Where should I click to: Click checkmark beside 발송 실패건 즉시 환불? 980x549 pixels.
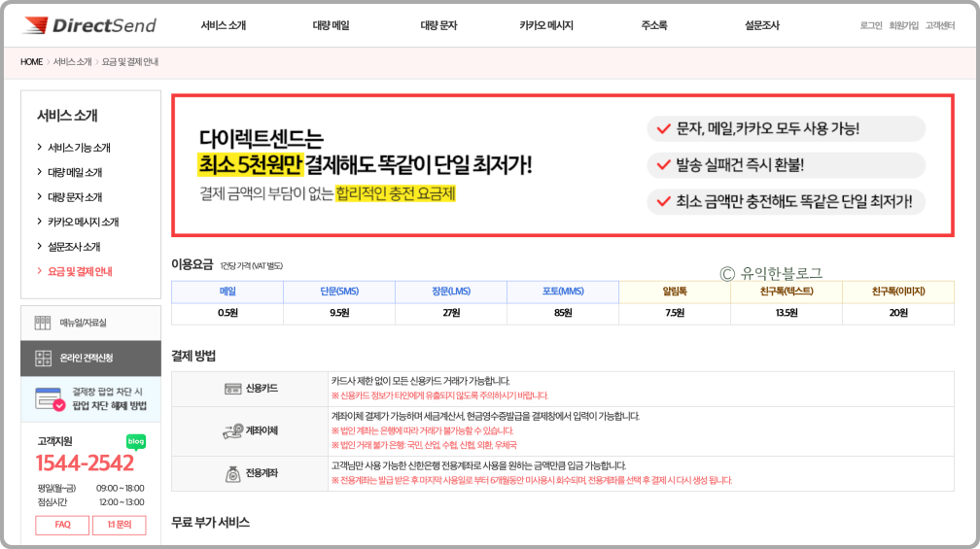664,165
